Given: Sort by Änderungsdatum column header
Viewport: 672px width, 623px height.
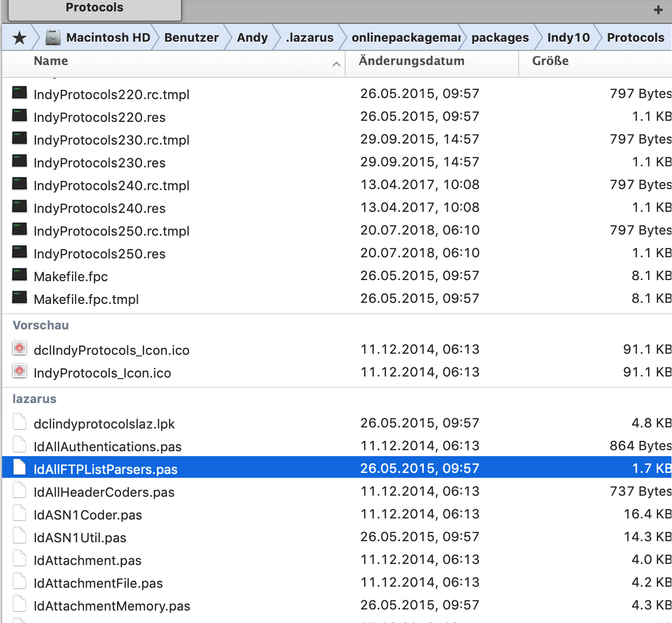Looking at the screenshot, I should pyautogui.click(x=411, y=61).
